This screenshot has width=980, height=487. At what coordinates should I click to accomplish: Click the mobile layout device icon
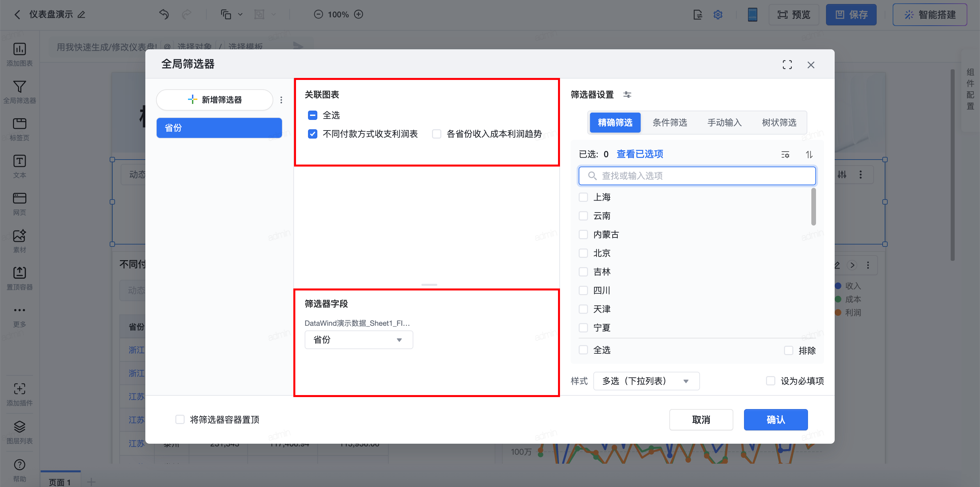(752, 15)
